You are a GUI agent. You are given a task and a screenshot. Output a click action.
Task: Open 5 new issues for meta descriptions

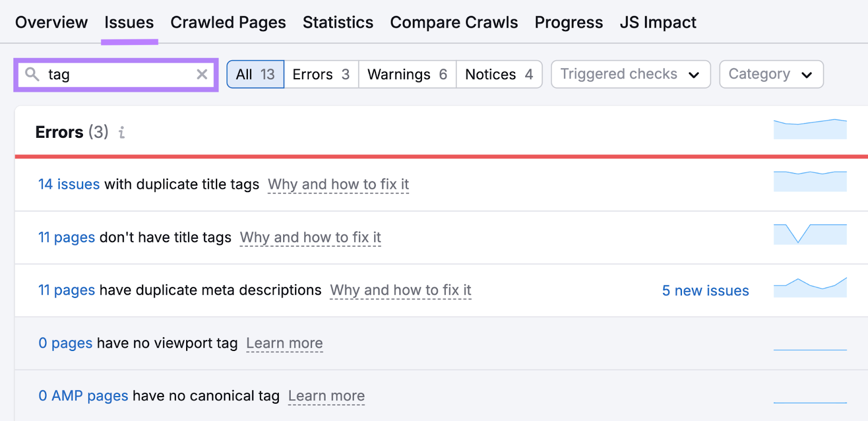point(704,290)
